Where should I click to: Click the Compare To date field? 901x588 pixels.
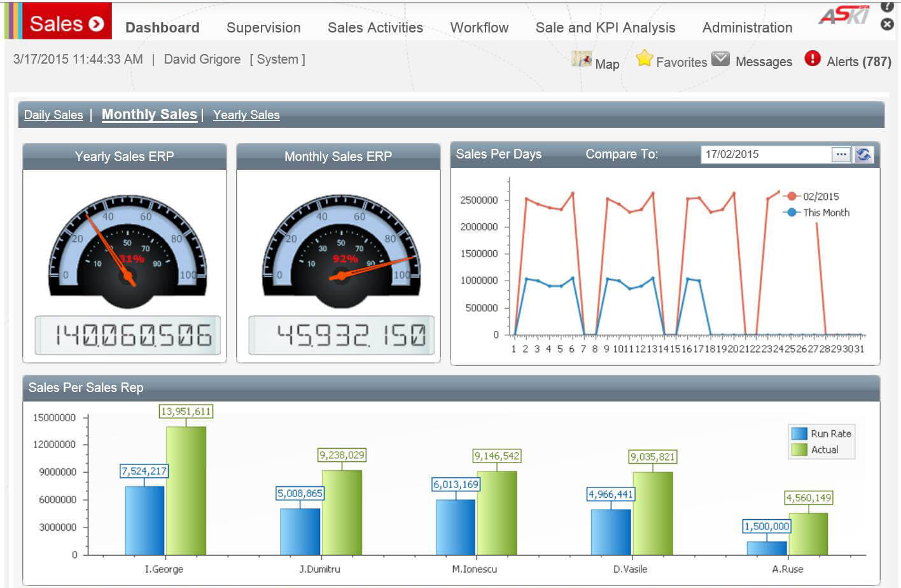765,155
